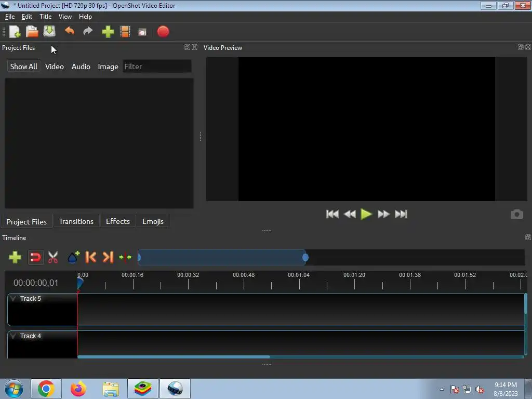Click the 00:00:00,01 timecode display
The image size is (532, 399).
36,283
